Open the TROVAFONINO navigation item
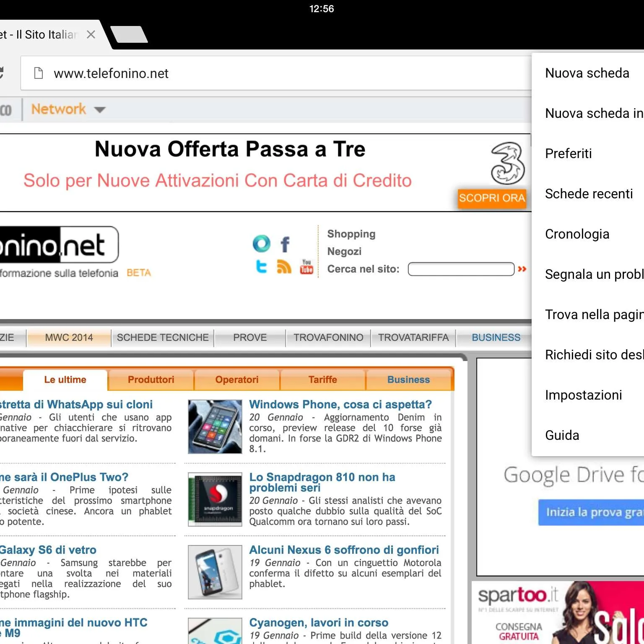The width and height of the screenshot is (644, 644). 328,338
